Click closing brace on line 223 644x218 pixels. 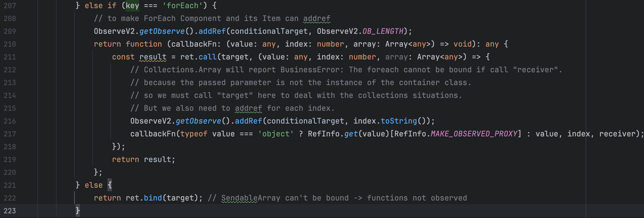click(x=78, y=211)
